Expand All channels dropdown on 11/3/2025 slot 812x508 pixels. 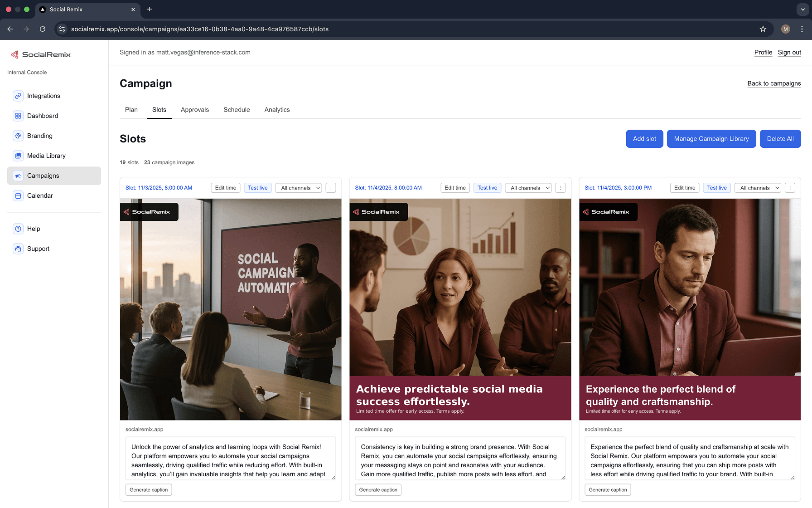pos(299,188)
